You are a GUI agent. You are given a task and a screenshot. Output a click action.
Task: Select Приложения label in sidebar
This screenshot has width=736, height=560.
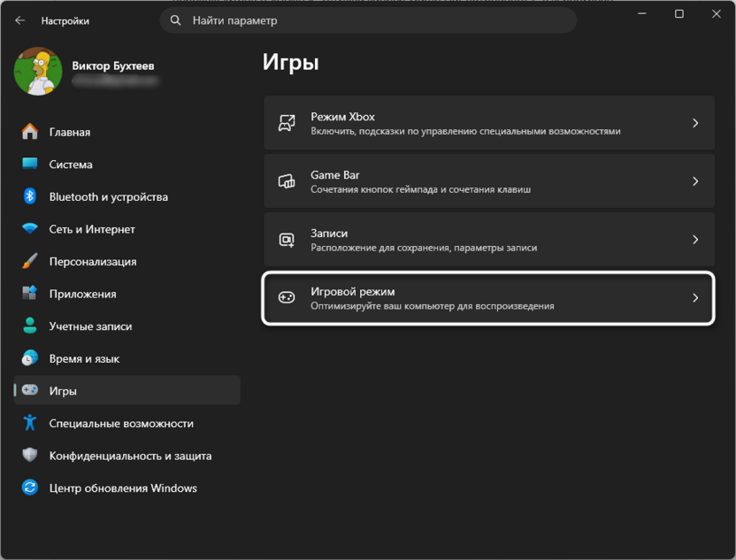coord(82,295)
